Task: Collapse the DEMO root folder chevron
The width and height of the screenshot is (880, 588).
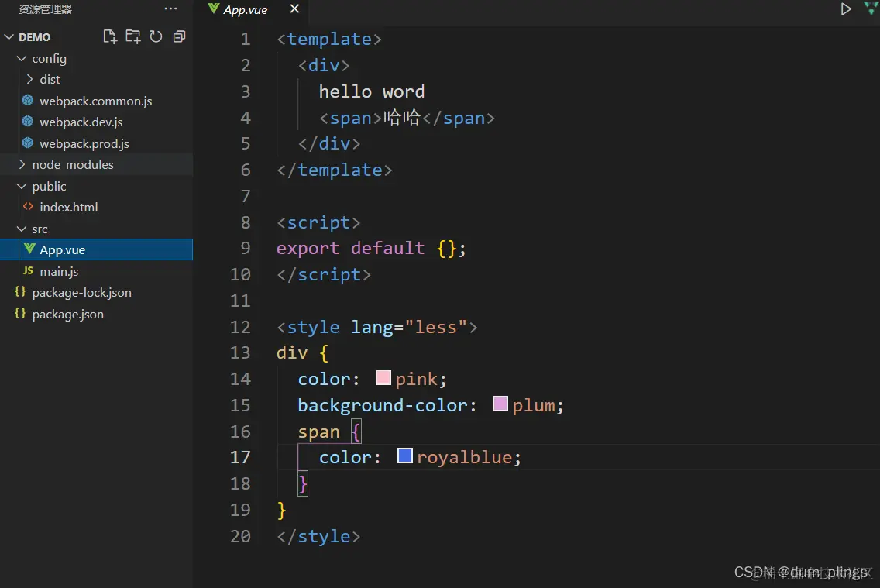Action: (x=9, y=37)
